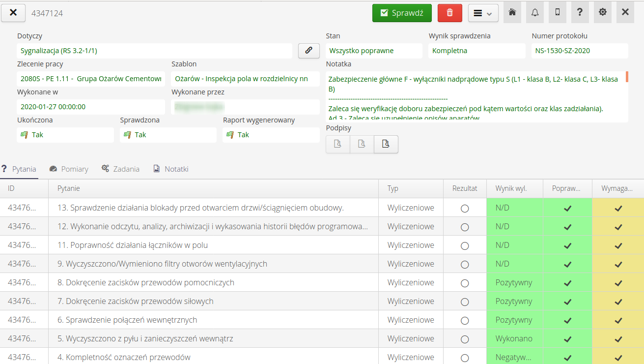
Task: Open settings gear icon
Action: [x=603, y=13]
